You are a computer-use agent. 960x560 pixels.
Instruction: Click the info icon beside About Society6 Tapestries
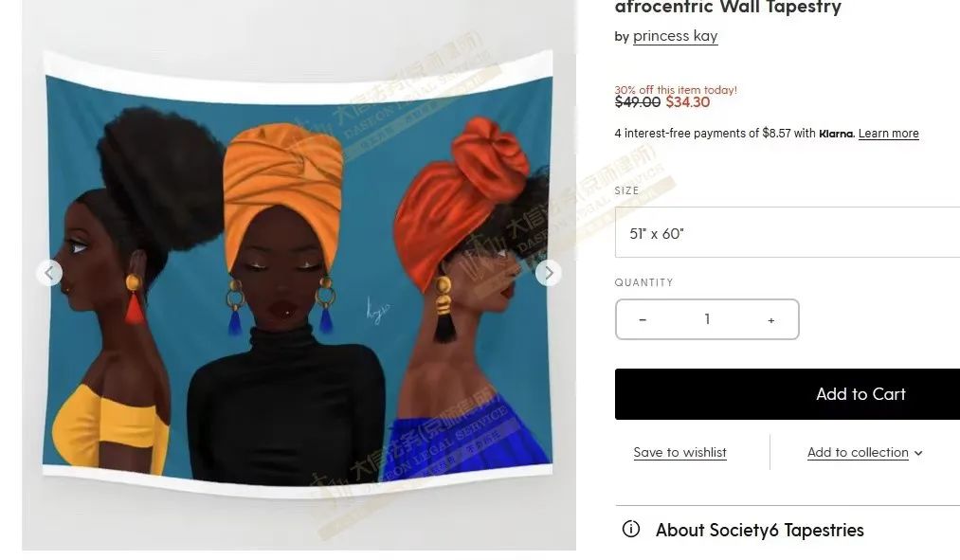pyautogui.click(x=630, y=529)
